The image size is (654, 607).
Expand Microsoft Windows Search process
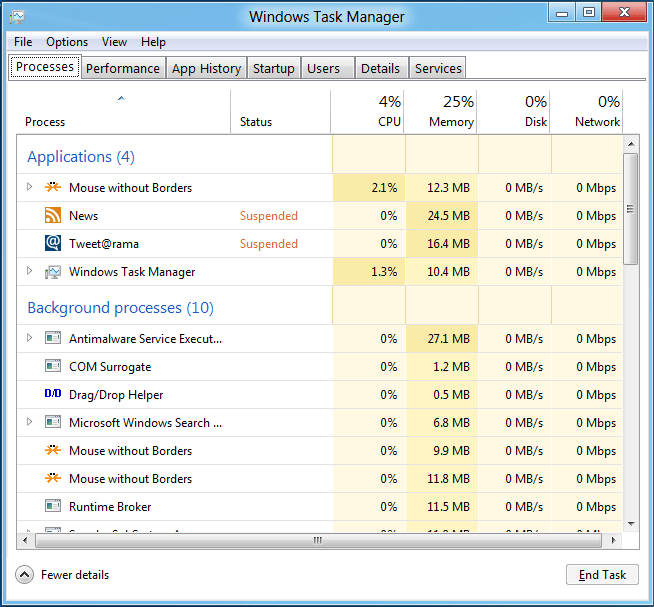point(29,421)
